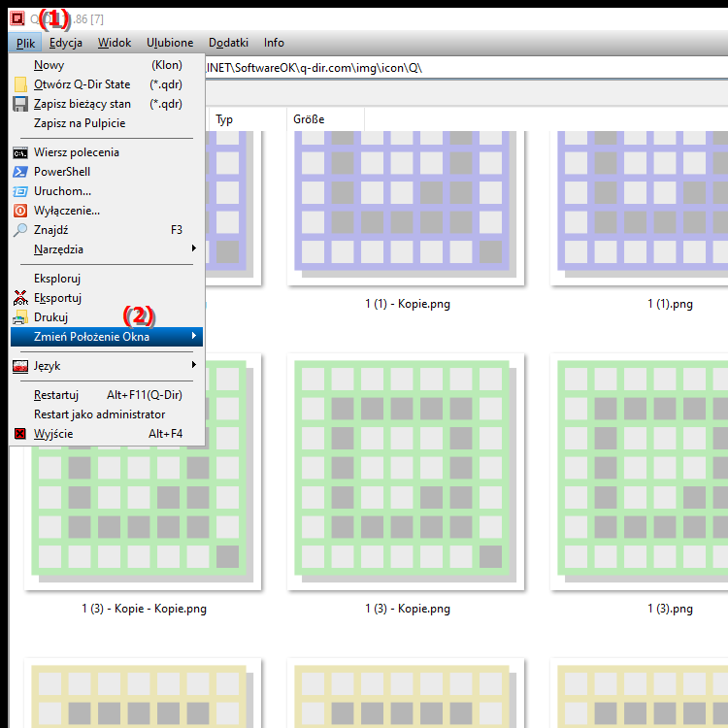The image size is (728, 728).
Task: Expand Zmień Położenie Okna submenu
Action: click(107, 337)
